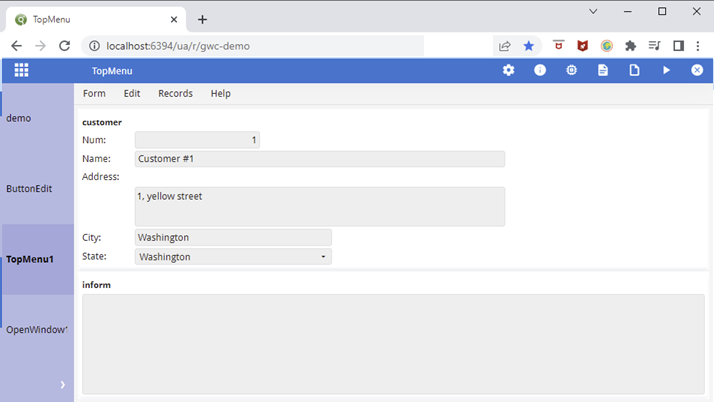
Task: Click the chip-shaped debug icon
Action: click(x=571, y=70)
